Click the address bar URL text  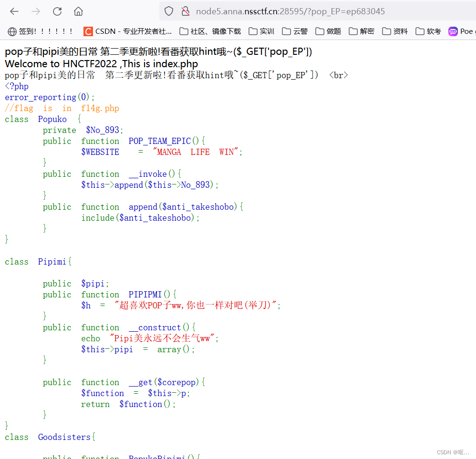[x=290, y=11]
